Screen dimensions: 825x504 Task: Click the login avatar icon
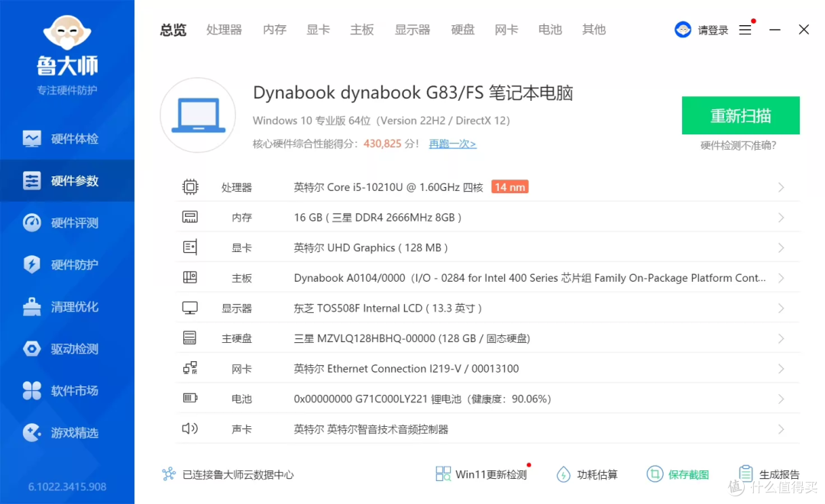click(x=683, y=30)
